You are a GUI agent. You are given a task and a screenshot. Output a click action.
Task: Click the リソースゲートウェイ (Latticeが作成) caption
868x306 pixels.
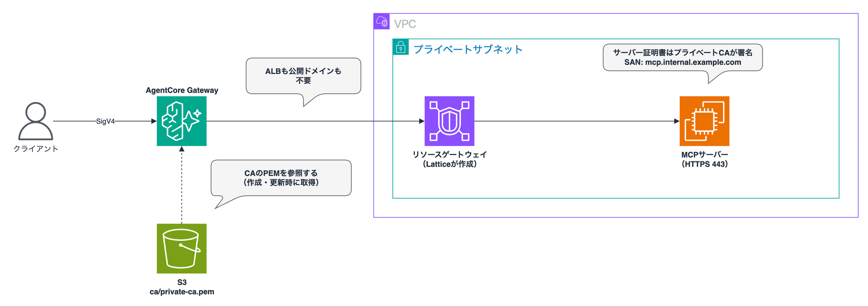click(x=450, y=159)
